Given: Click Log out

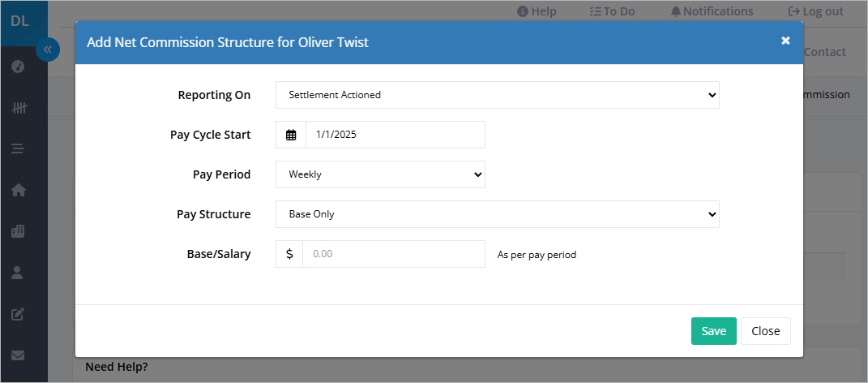Looking at the screenshot, I should click(816, 11).
